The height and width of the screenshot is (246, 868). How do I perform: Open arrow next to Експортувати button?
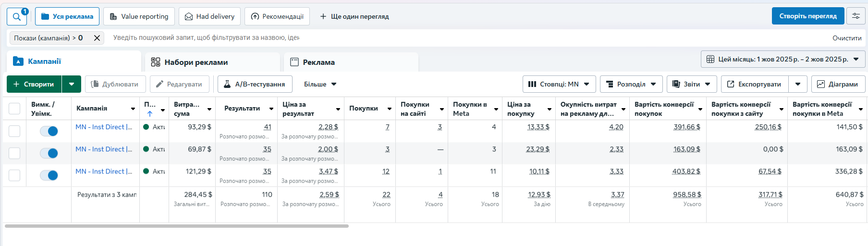pyautogui.click(x=798, y=84)
